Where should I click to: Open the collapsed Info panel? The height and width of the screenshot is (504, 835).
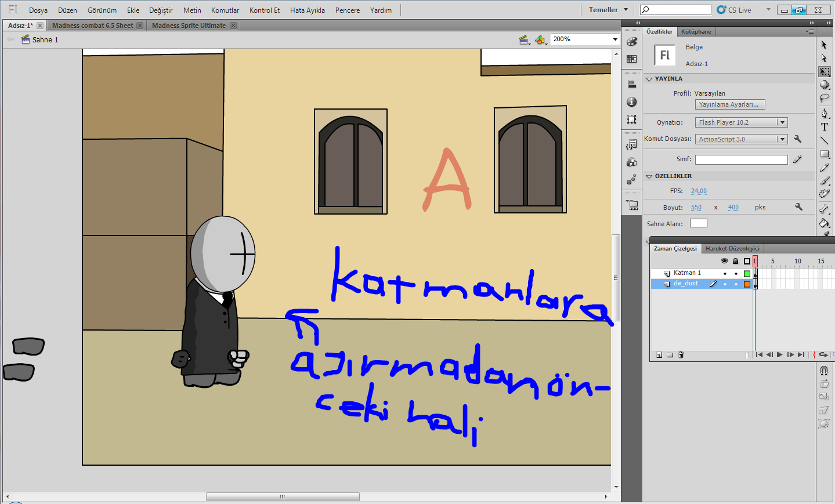click(x=632, y=101)
